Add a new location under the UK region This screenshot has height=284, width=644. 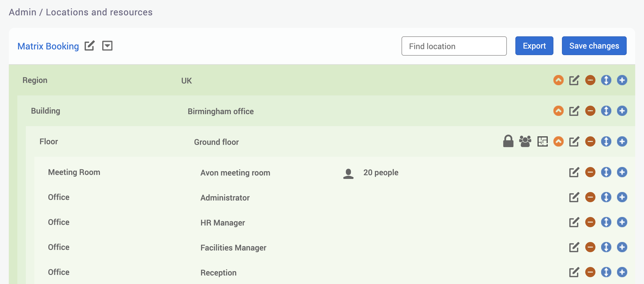[x=622, y=80]
